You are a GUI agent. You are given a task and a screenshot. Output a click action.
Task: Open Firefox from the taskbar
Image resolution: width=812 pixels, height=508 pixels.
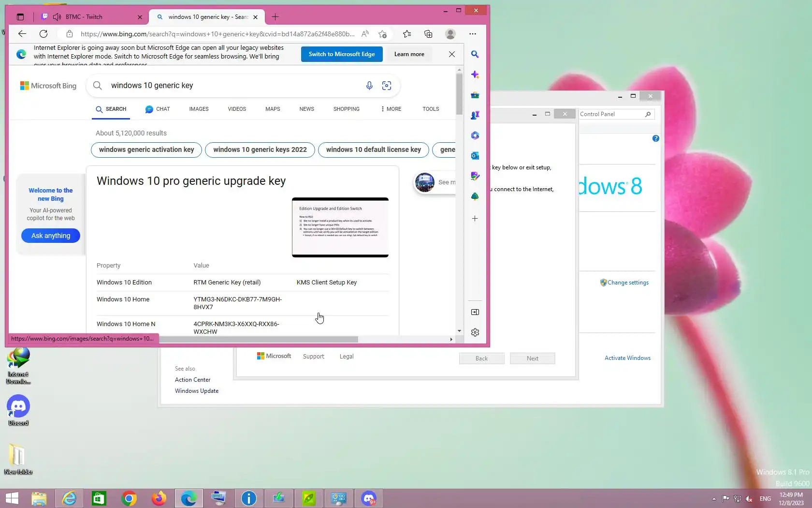point(159,498)
